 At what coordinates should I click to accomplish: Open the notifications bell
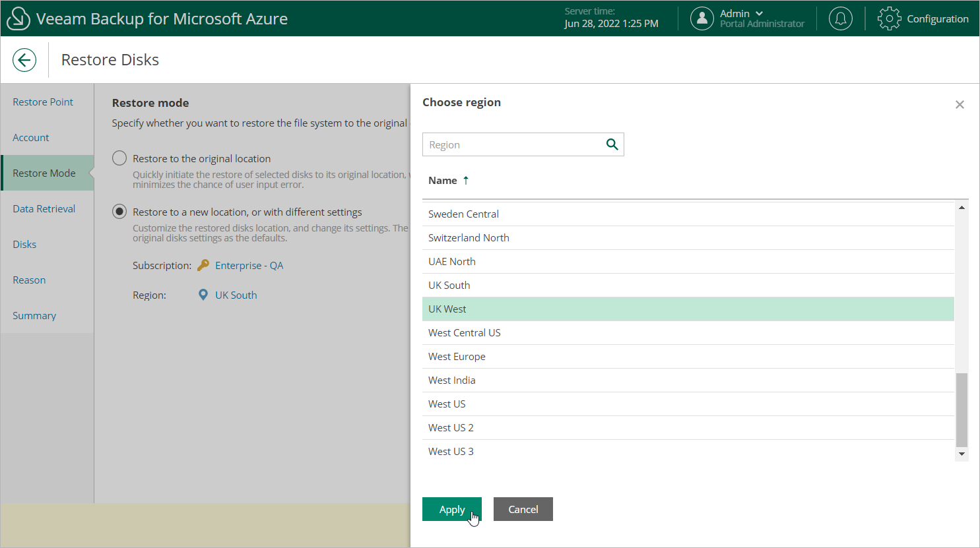pyautogui.click(x=840, y=18)
